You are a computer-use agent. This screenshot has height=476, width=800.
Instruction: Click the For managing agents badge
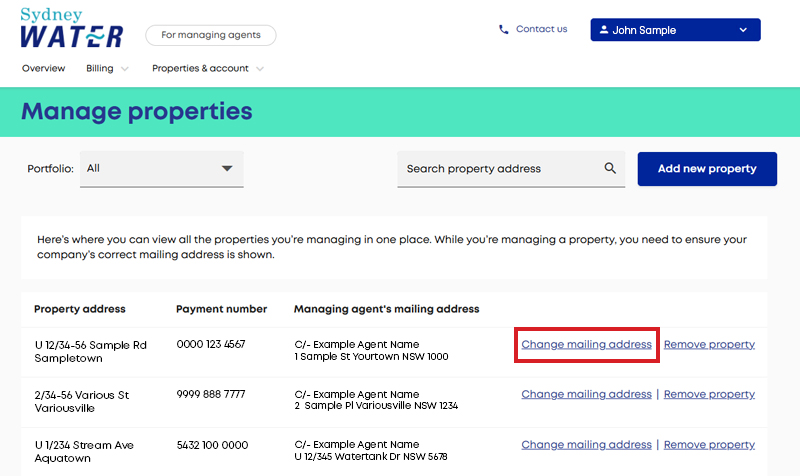click(x=210, y=35)
